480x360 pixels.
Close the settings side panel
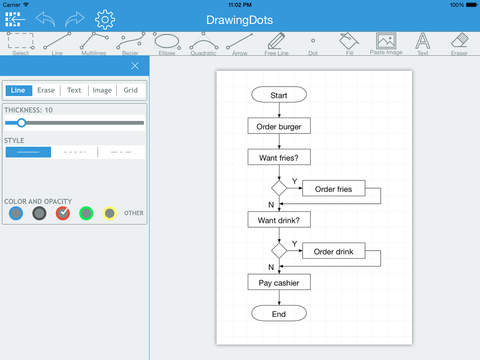(135, 66)
